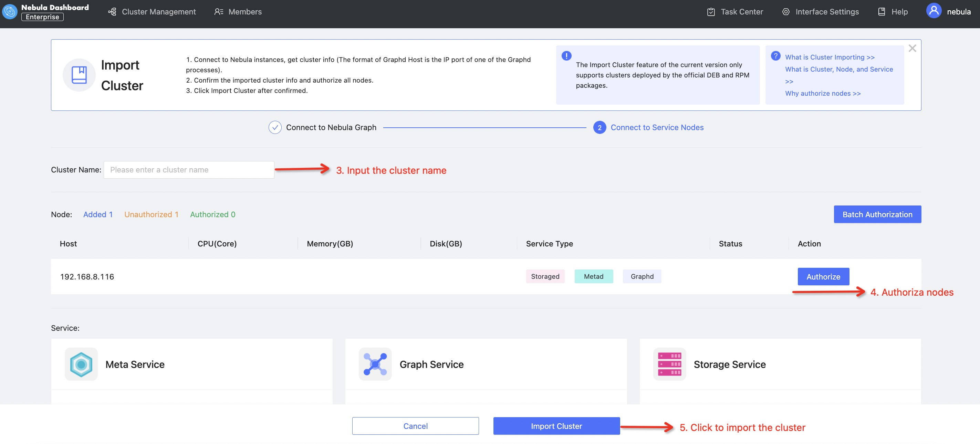Click the Storaged service tag
Viewport: 980px width, 444px height.
pyautogui.click(x=545, y=276)
